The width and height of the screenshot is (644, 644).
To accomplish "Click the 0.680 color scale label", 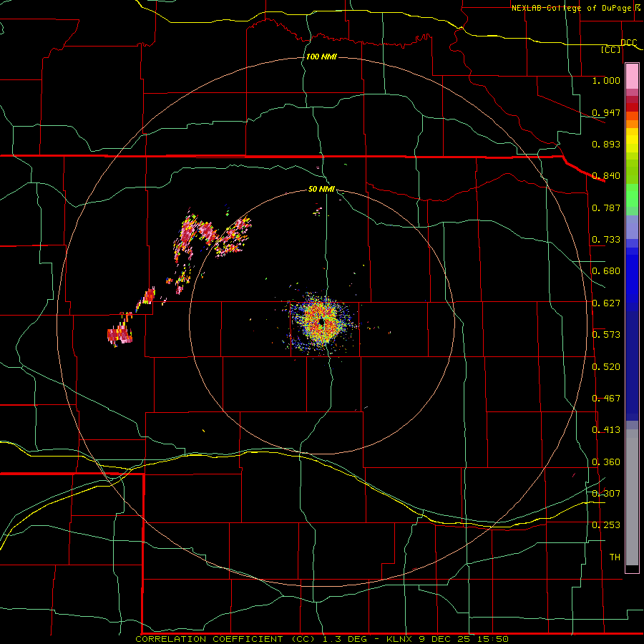I will (606, 271).
